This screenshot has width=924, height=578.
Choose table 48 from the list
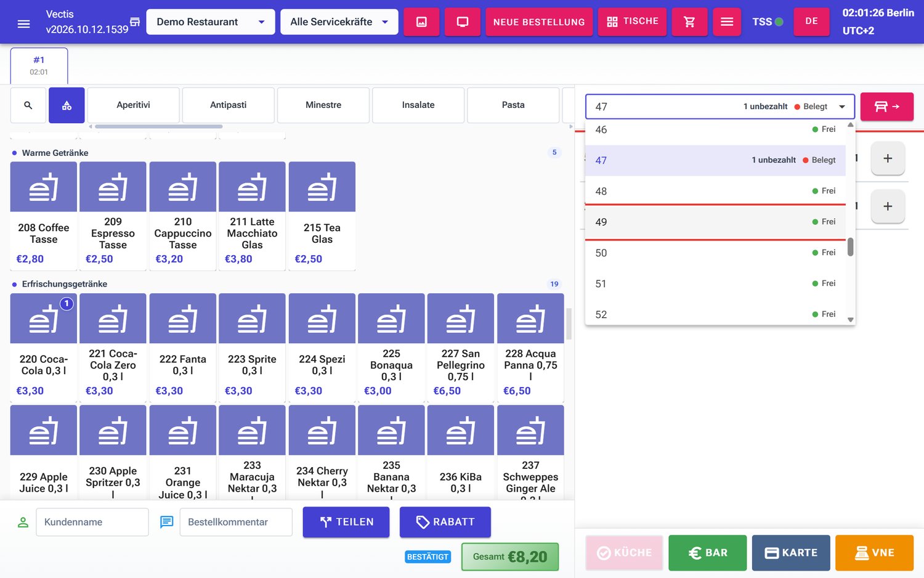(715, 191)
